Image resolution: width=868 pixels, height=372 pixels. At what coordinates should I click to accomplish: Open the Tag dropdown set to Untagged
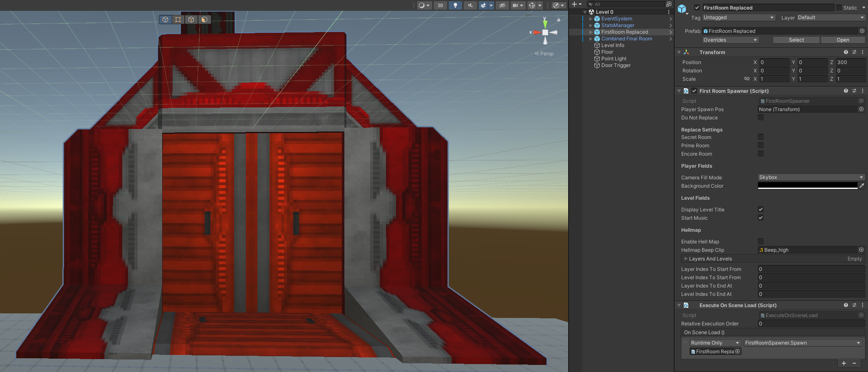point(738,17)
